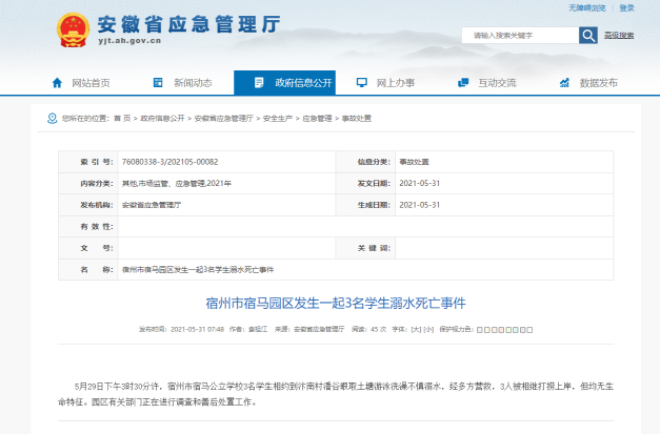Click the 登录 login link
Image resolution: width=661 pixels, height=434 pixels.
pyautogui.click(x=626, y=8)
